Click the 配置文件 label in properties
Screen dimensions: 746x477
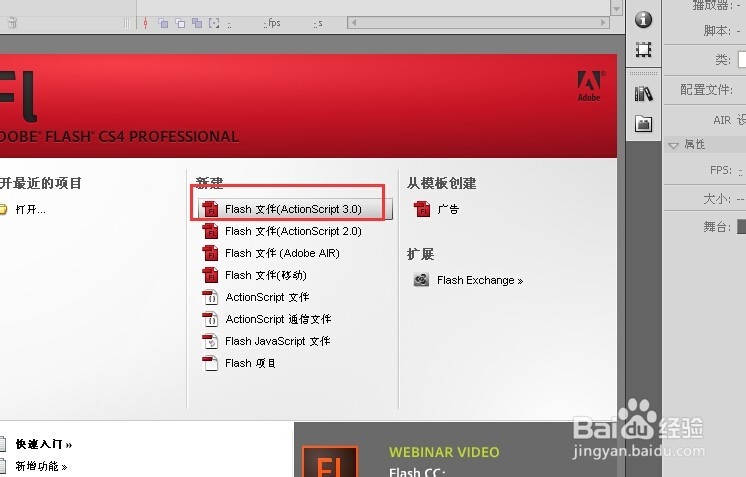[x=706, y=89]
